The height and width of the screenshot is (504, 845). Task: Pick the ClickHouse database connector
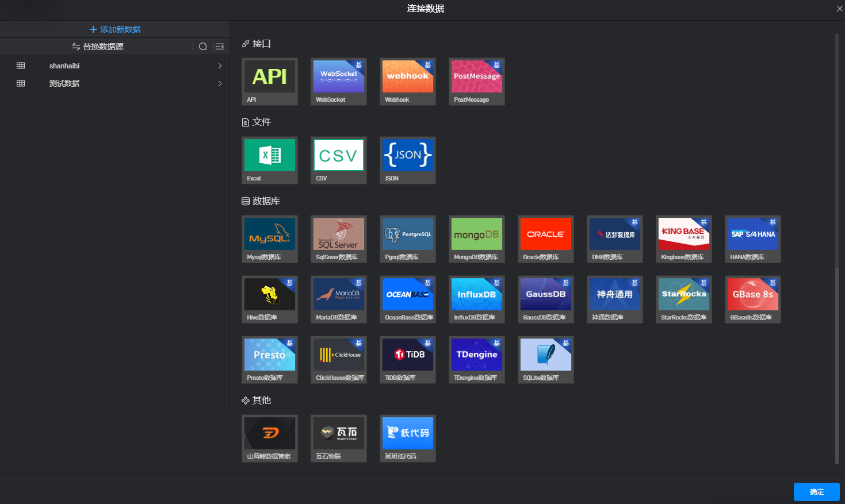[338, 359]
